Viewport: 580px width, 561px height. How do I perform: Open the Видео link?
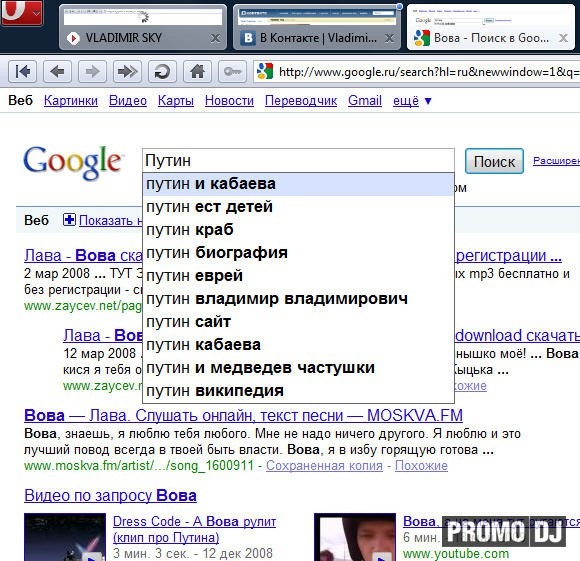(x=128, y=101)
